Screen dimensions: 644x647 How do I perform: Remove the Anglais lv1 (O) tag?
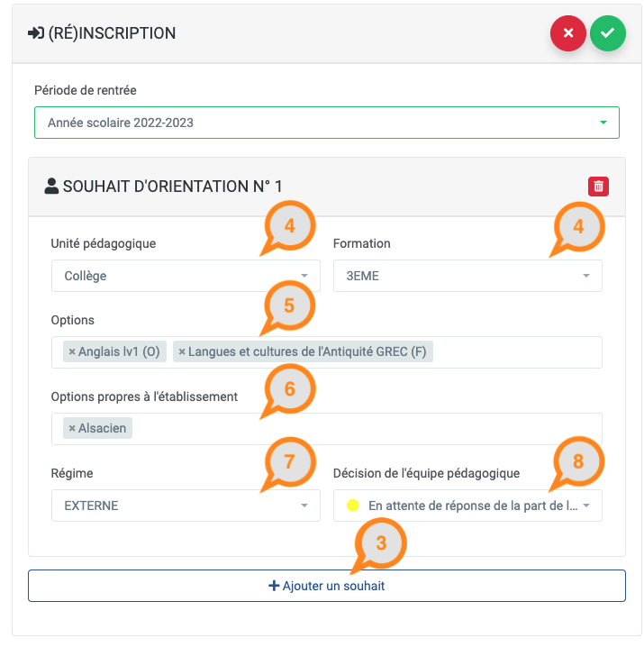click(72, 351)
